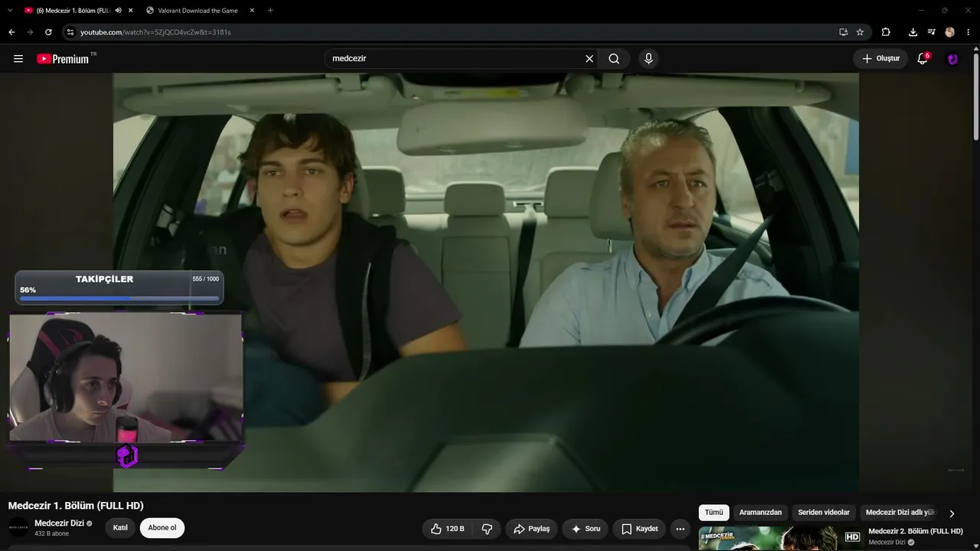Go to YouTube Premium home logo
Image resolution: width=980 pixels, height=551 pixels.
pos(63,59)
